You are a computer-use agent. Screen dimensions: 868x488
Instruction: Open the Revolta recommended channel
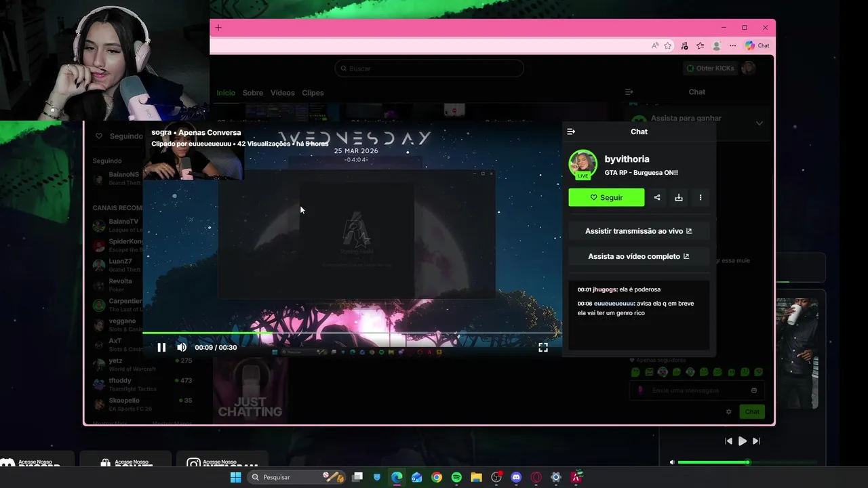117,285
